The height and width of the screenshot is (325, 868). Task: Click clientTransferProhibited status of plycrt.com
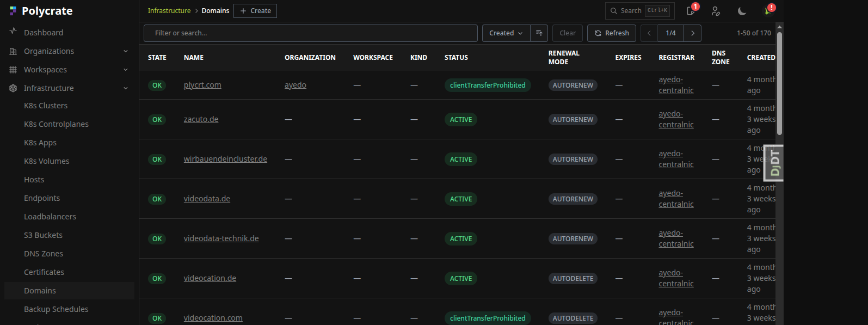click(488, 85)
